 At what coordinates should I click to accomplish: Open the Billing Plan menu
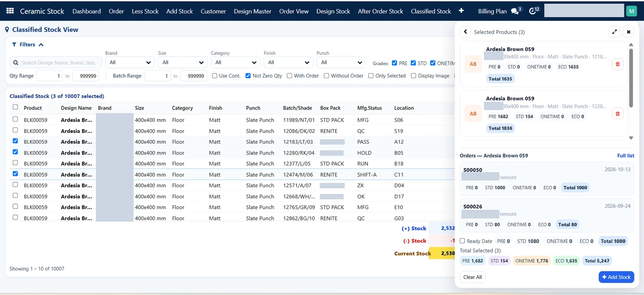click(492, 11)
